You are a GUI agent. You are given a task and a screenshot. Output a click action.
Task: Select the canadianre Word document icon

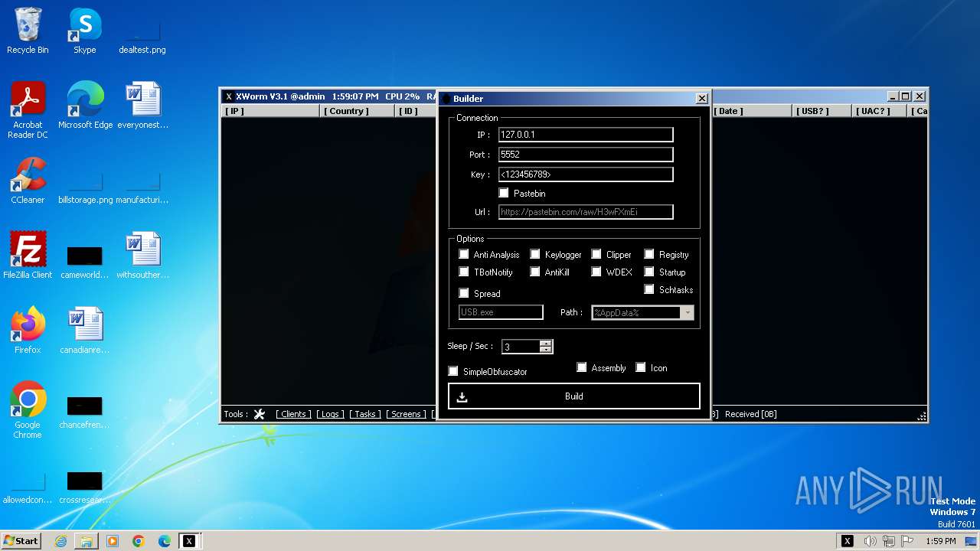point(85,331)
